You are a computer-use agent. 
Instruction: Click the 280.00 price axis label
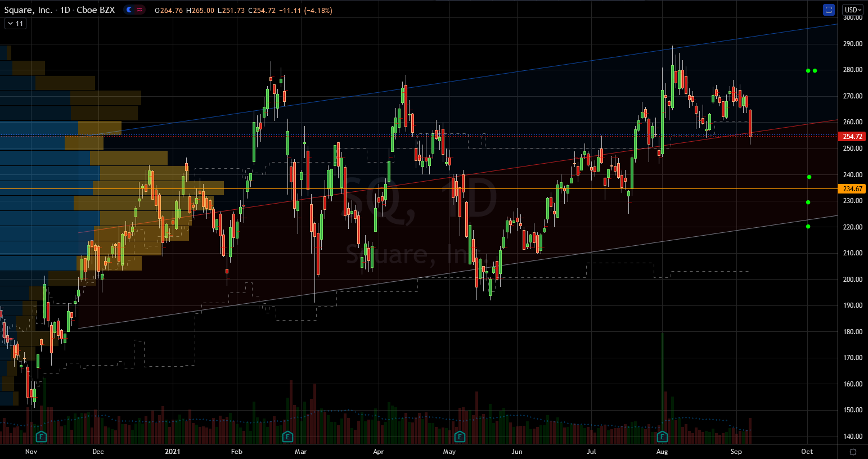[853, 70]
